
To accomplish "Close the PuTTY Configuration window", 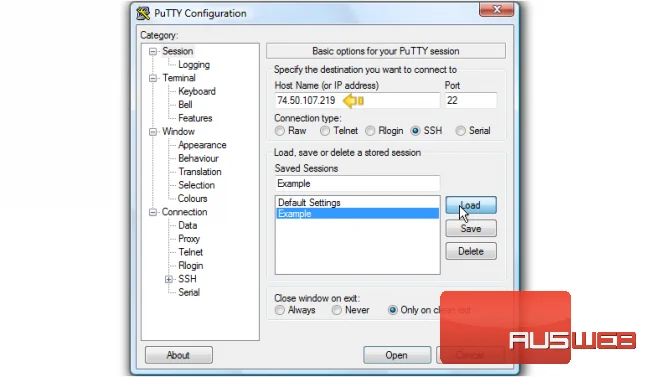I will coord(497,9).
